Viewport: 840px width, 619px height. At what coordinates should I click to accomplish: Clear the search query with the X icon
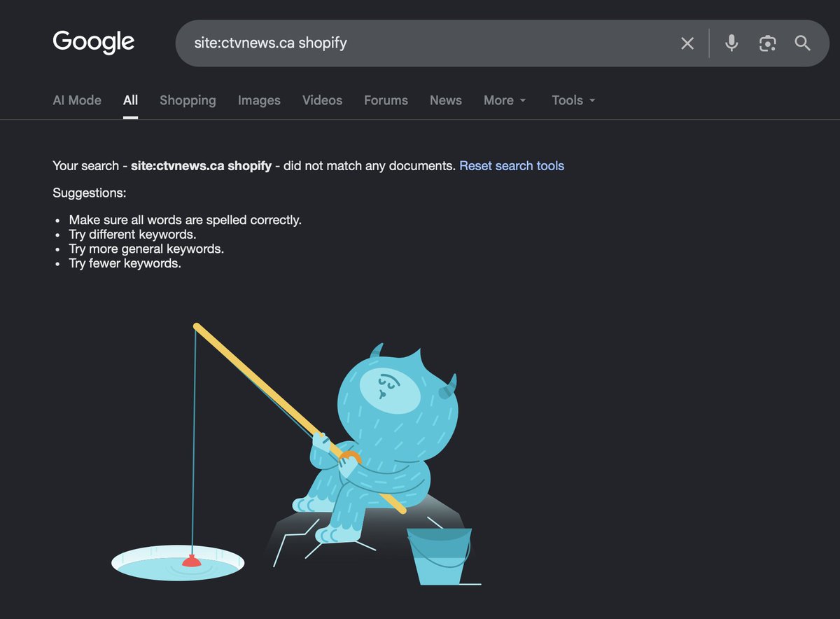click(687, 43)
